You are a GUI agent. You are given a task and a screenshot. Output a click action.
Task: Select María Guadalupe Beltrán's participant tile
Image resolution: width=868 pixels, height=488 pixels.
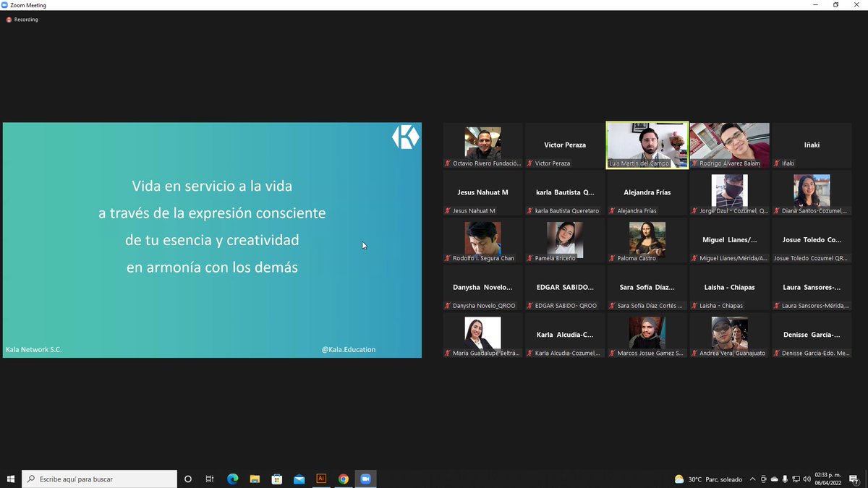click(x=483, y=335)
